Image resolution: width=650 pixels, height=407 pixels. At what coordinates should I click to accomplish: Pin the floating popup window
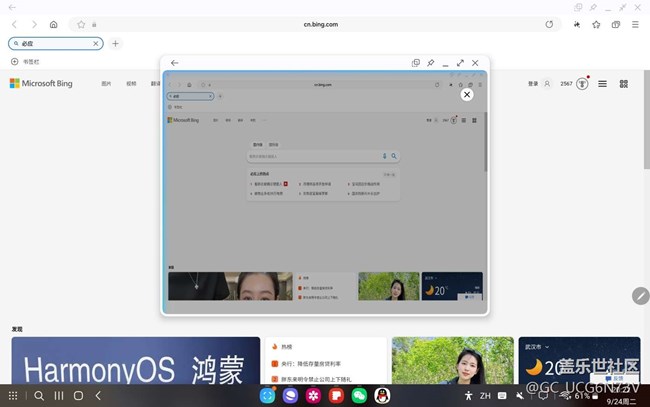pos(431,63)
